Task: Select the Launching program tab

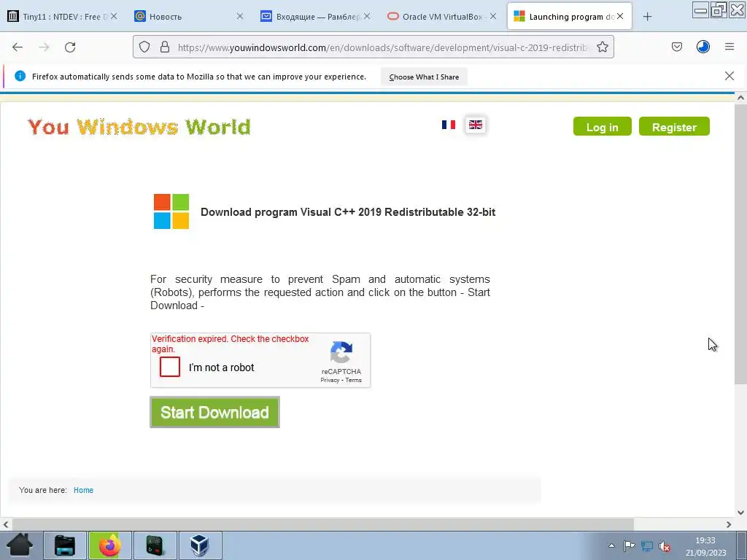Action: [569, 17]
